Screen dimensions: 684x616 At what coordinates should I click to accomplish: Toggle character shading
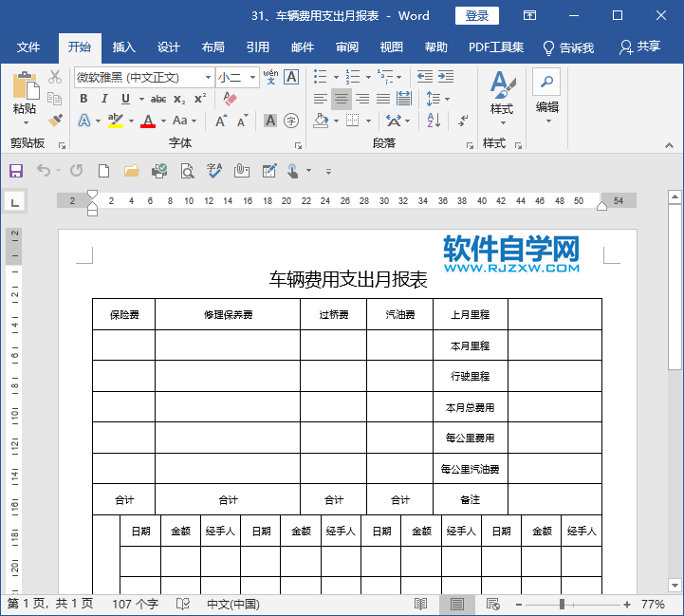click(x=270, y=121)
